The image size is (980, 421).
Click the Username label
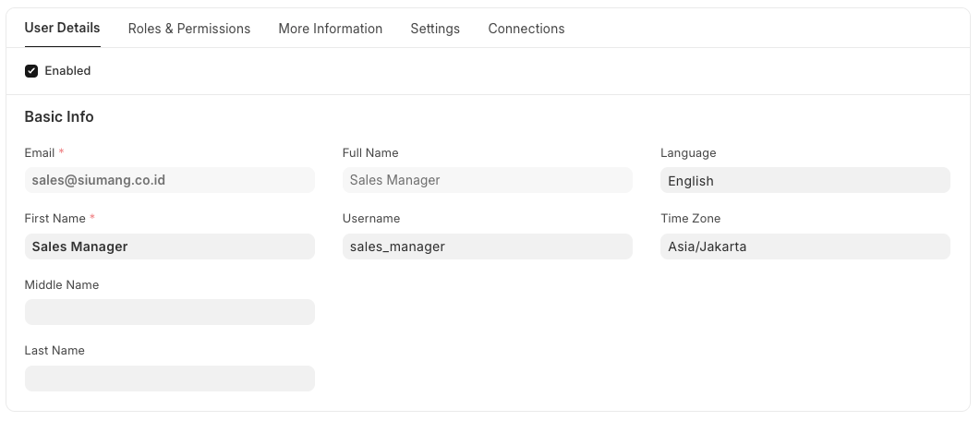click(371, 219)
